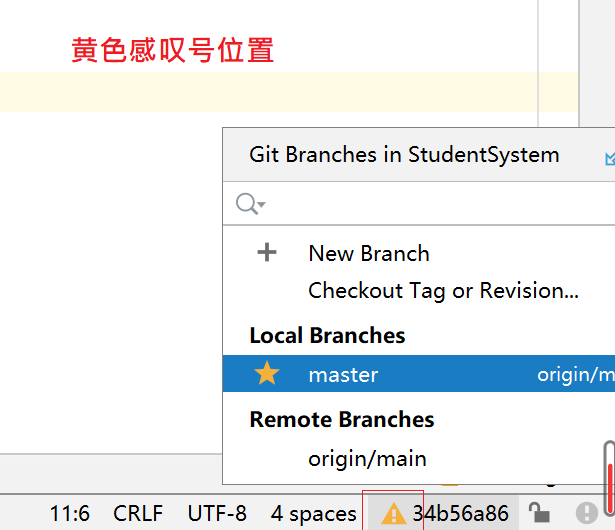Click the magnifier search icon in branches popup

pyautogui.click(x=247, y=205)
